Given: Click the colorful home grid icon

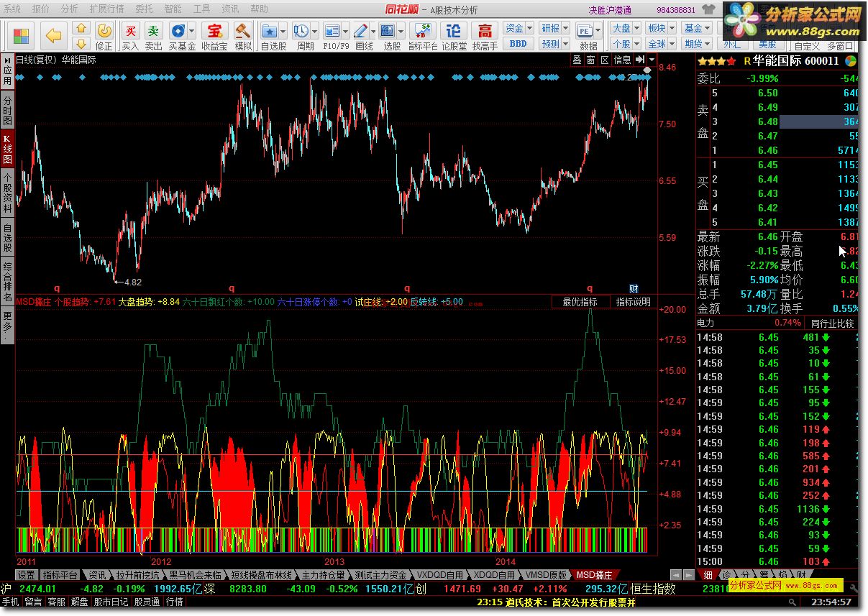Looking at the screenshot, I should pyautogui.click(x=22, y=36).
